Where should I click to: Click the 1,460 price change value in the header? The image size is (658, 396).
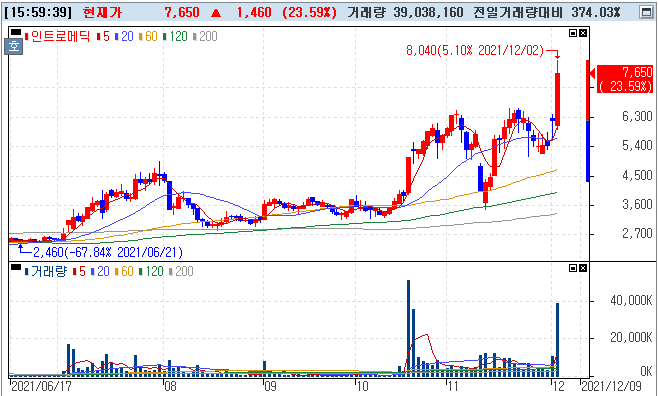[x=254, y=12]
